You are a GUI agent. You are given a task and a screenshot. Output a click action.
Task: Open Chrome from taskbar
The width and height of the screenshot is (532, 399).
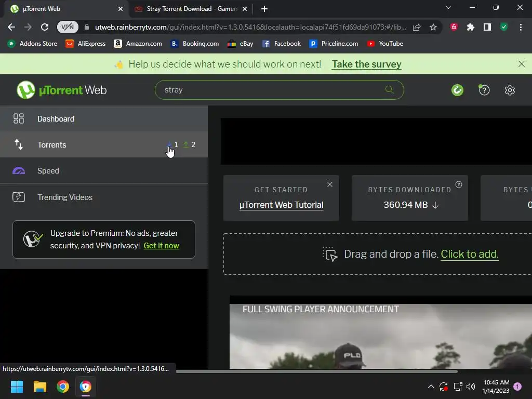pos(63,387)
